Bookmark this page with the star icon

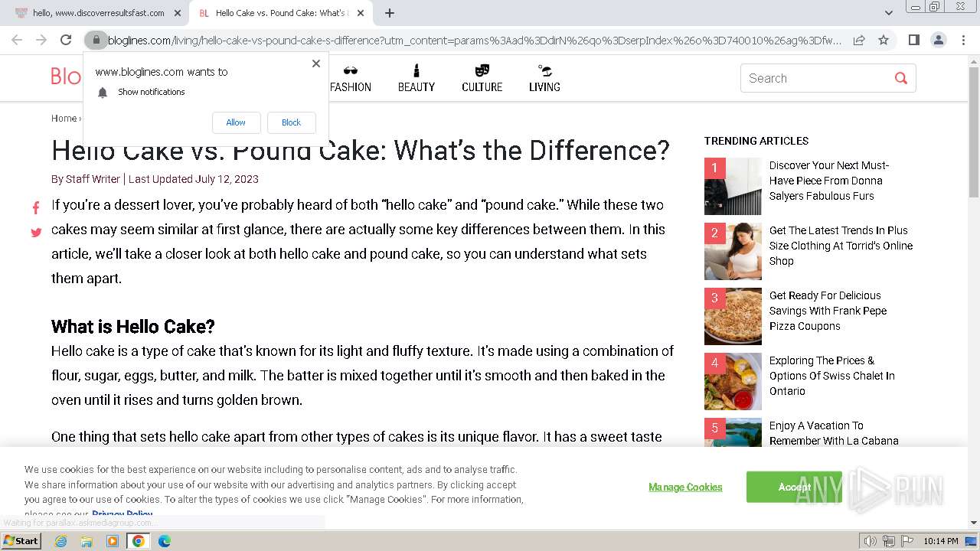pyautogui.click(x=884, y=40)
